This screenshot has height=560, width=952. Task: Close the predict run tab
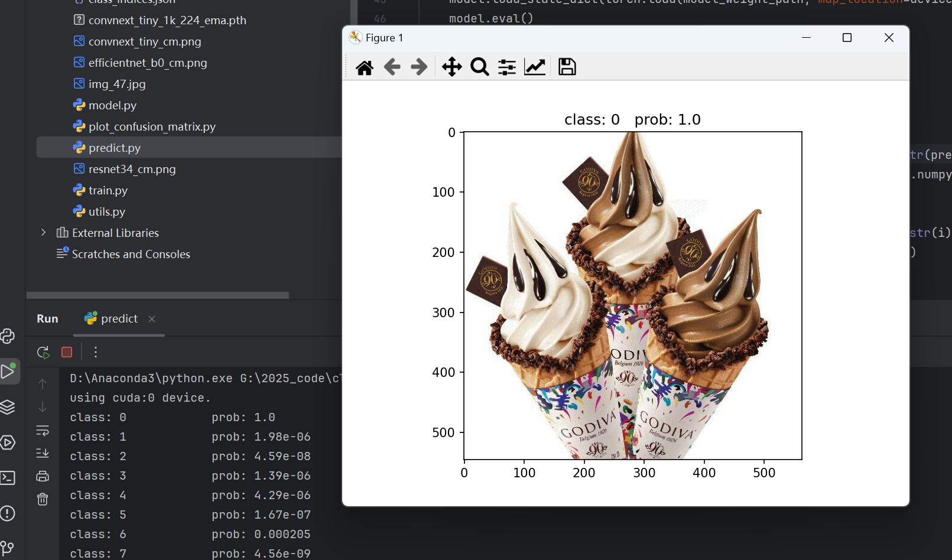tap(152, 319)
